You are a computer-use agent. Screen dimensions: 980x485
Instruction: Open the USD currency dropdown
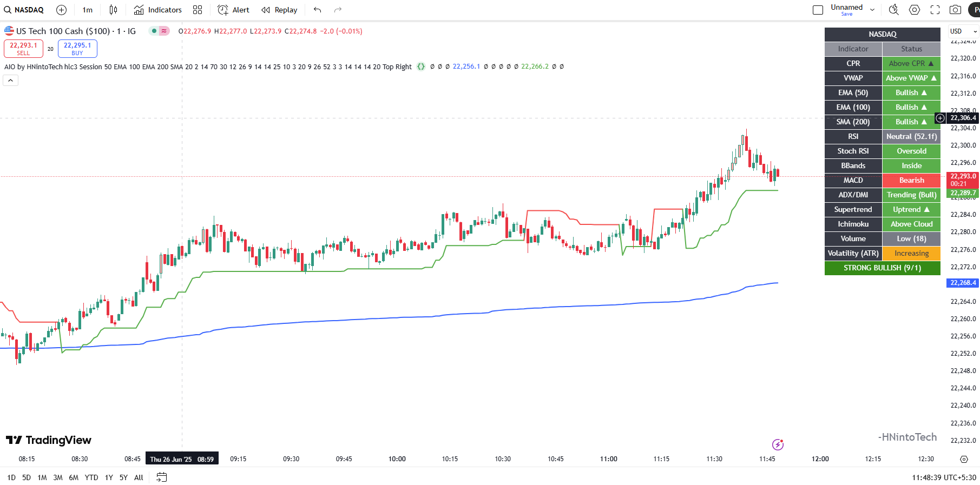pos(964,31)
